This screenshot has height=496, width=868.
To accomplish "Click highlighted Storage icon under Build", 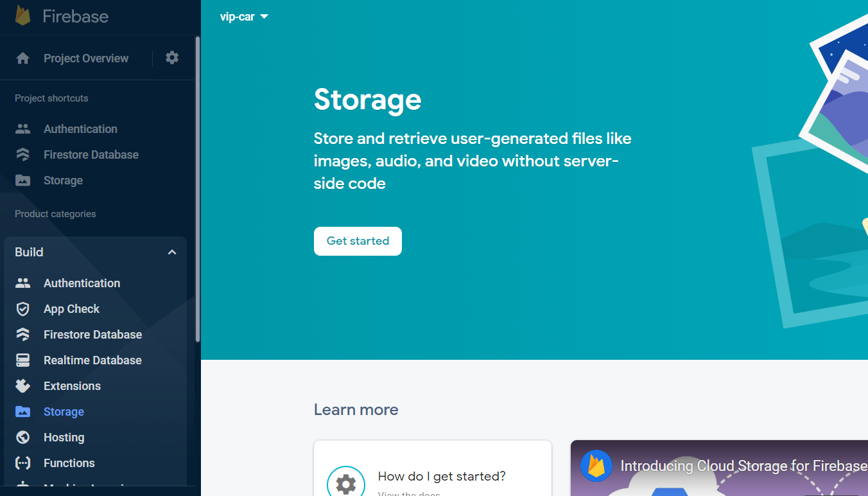I will tap(23, 412).
